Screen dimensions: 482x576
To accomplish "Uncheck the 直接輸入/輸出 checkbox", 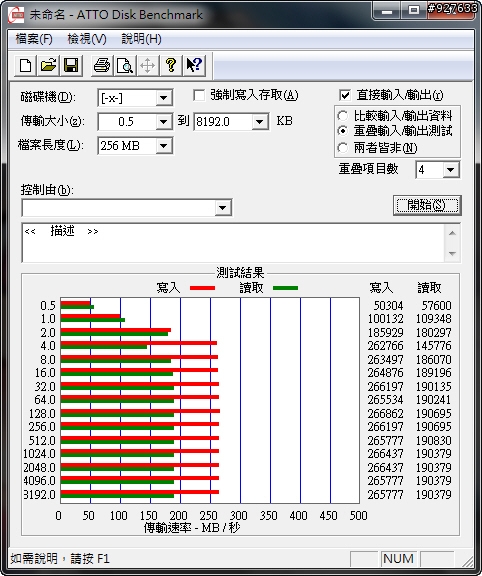I will point(345,96).
